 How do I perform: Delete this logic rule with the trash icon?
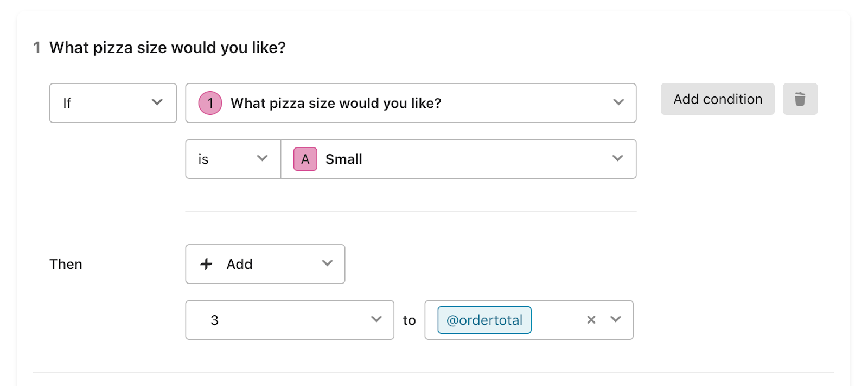pyautogui.click(x=800, y=99)
